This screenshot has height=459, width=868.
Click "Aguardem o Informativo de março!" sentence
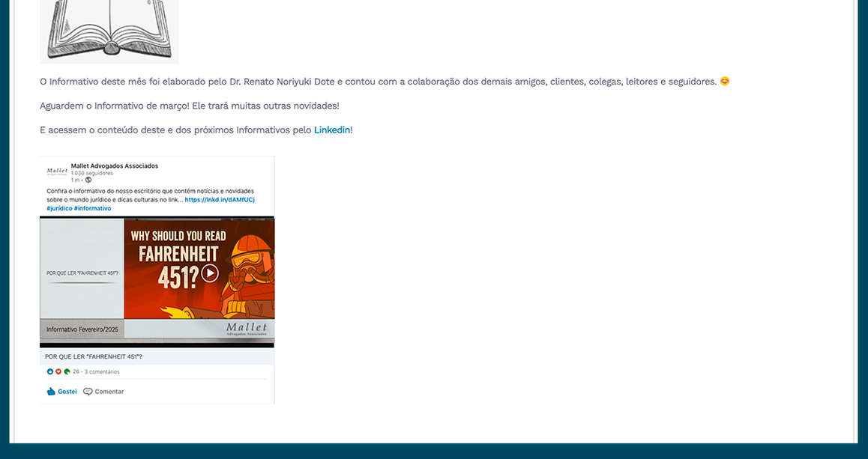tap(115, 106)
